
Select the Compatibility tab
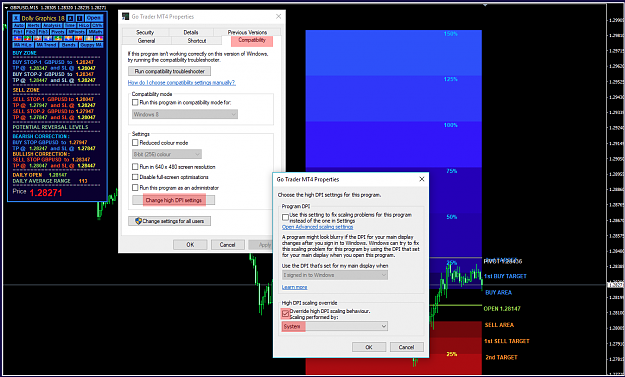tap(252, 40)
